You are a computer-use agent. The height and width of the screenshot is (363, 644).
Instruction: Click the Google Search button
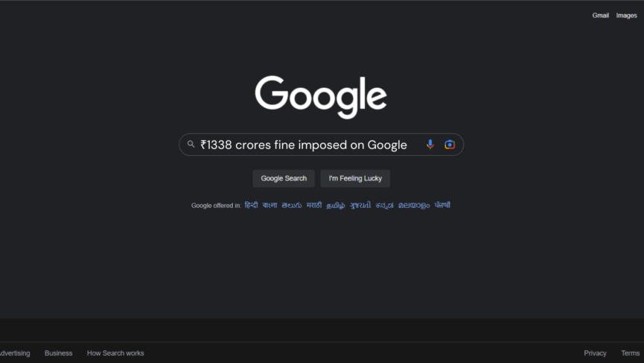coord(284,178)
